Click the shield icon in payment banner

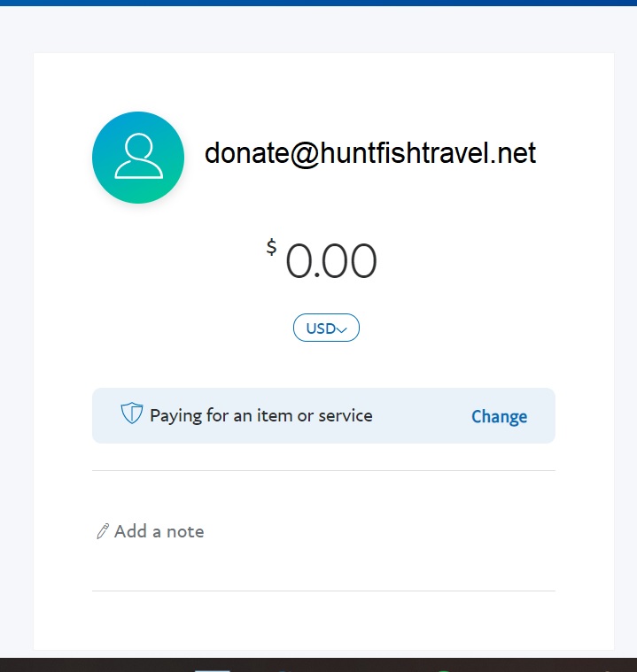(x=132, y=413)
